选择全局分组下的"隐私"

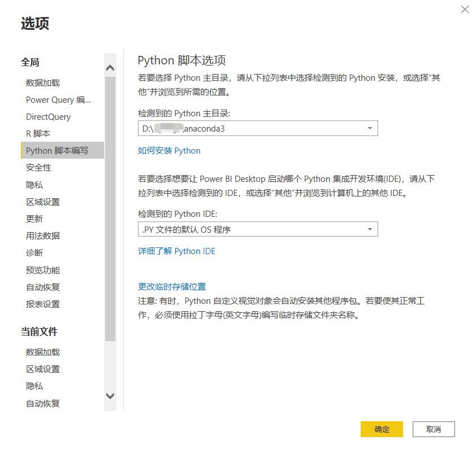pyautogui.click(x=33, y=185)
